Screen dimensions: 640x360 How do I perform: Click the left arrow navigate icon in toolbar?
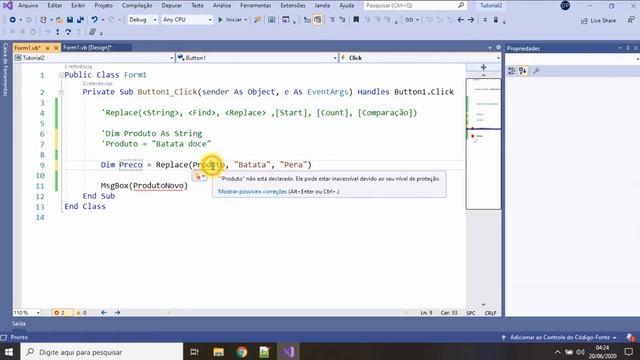461,20
